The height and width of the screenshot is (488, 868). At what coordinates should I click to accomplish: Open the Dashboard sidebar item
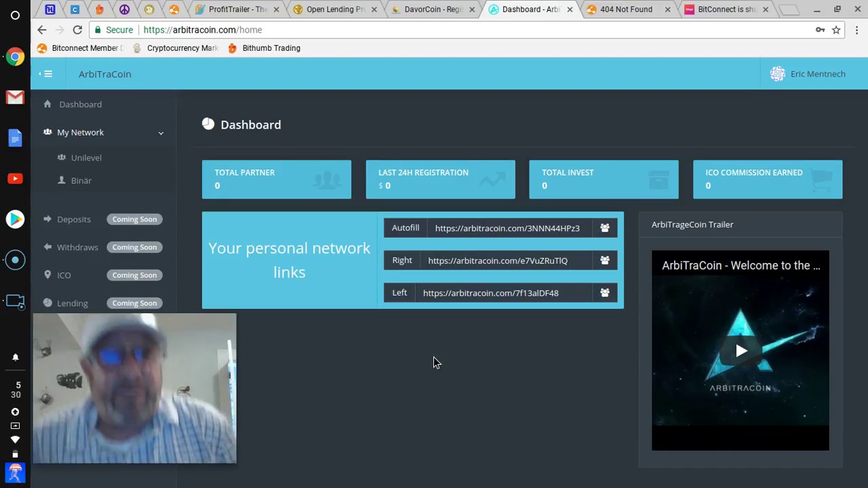coord(80,104)
